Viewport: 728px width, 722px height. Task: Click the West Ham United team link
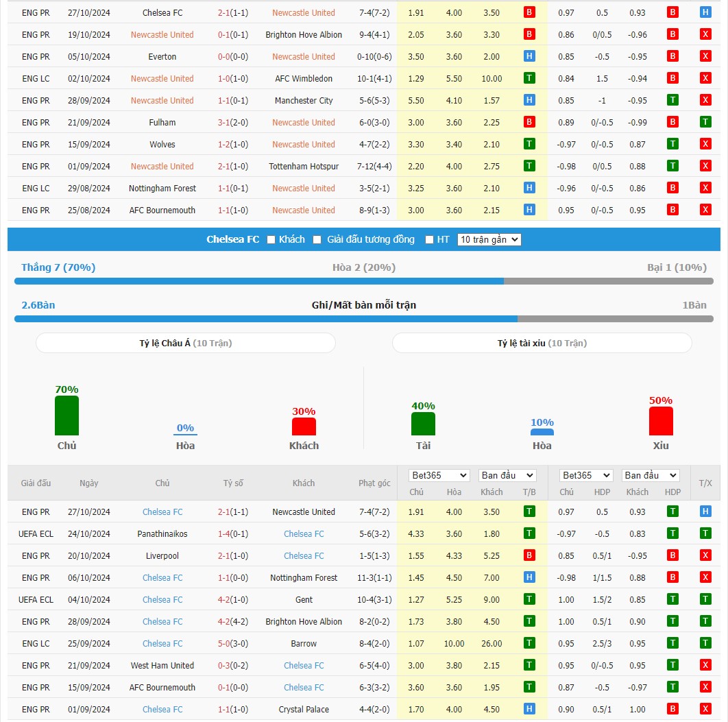tap(162, 665)
